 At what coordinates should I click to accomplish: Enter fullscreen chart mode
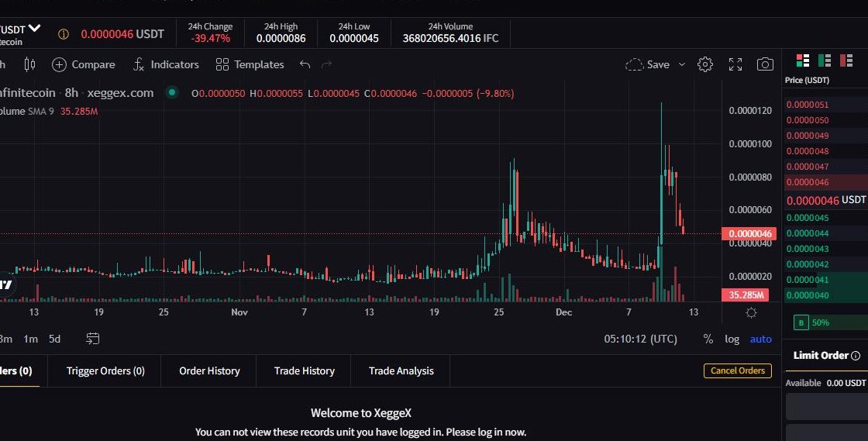(735, 65)
